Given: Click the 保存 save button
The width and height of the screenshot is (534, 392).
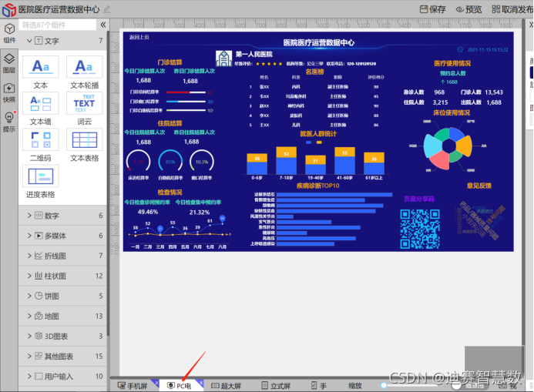Looking at the screenshot, I should 433,9.
